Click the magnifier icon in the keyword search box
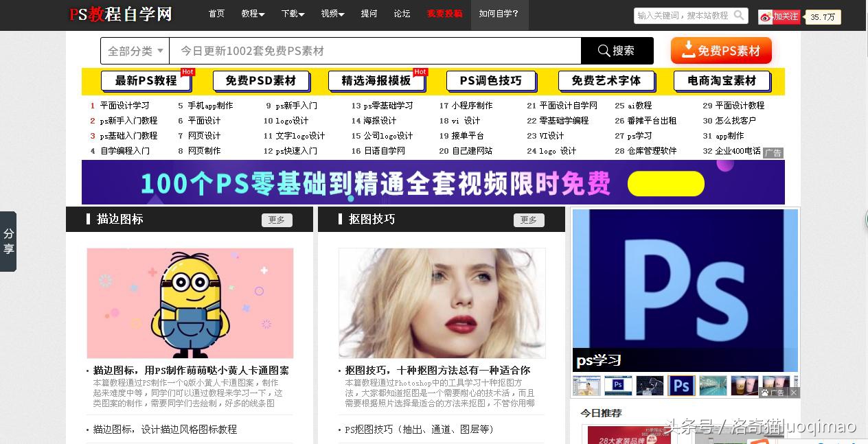Image resolution: width=868 pixels, height=444 pixels. (737, 14)
